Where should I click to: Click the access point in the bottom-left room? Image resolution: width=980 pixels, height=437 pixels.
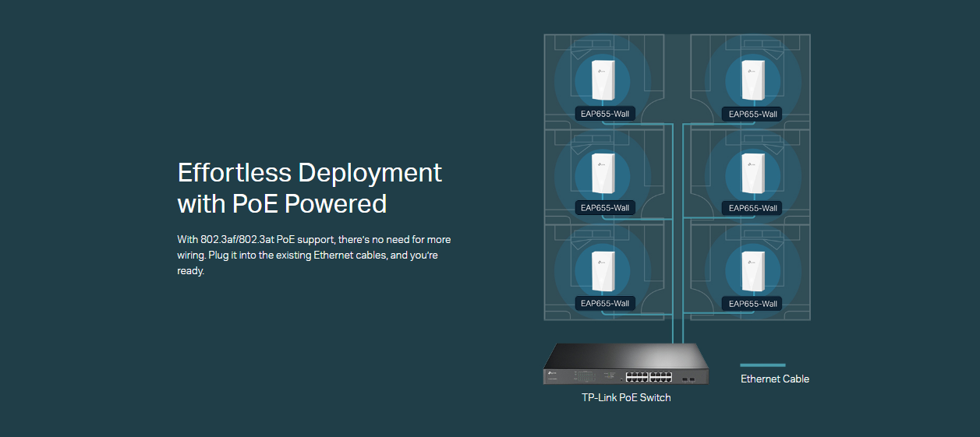[x=603, y=270]
